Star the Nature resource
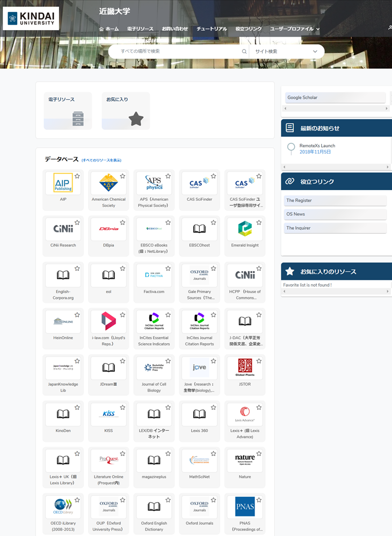 pos(259,454)
